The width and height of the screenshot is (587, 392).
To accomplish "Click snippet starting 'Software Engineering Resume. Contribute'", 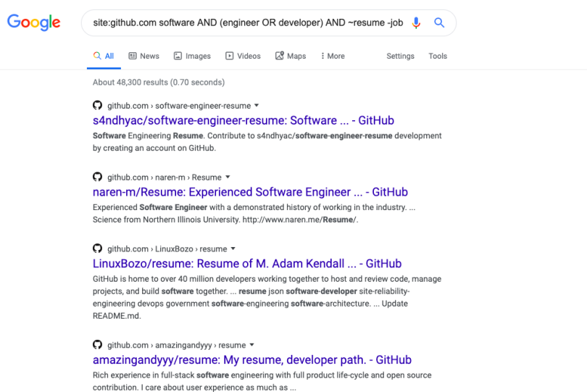I will click(267, 142).
